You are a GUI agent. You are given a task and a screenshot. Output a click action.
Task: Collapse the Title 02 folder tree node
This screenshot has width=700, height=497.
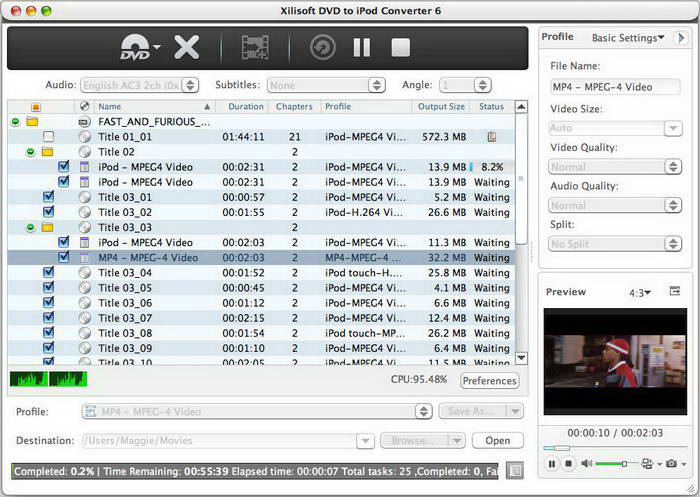coord(31,152)
